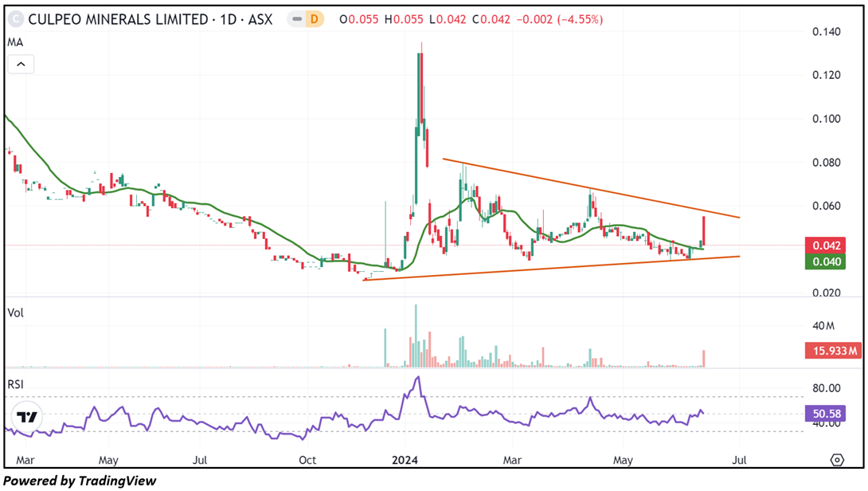Click the 0.140 price axis label
The width and height of the screenshot is (868, 491).
click(x=827, y=32)
